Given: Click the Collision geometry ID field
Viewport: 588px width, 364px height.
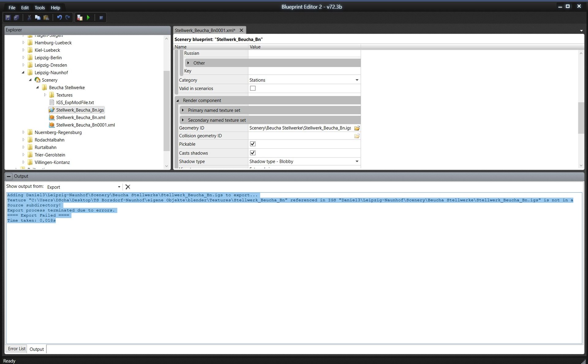Looking at the screenshot, I should coord(301,136).
